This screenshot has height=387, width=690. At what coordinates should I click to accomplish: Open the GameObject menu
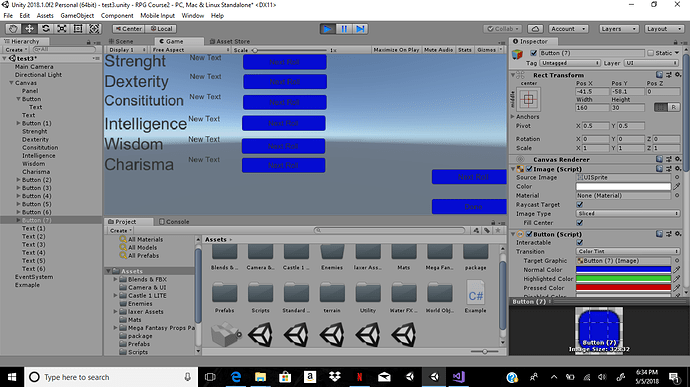77,15
